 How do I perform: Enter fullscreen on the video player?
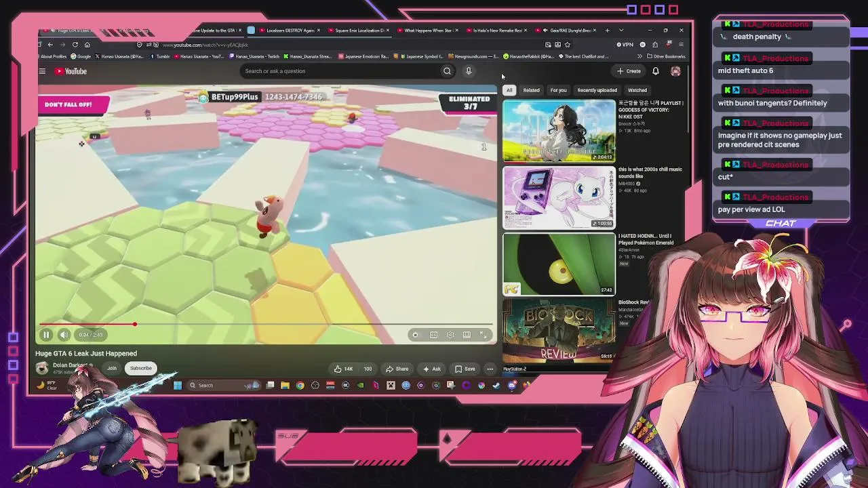484,335
